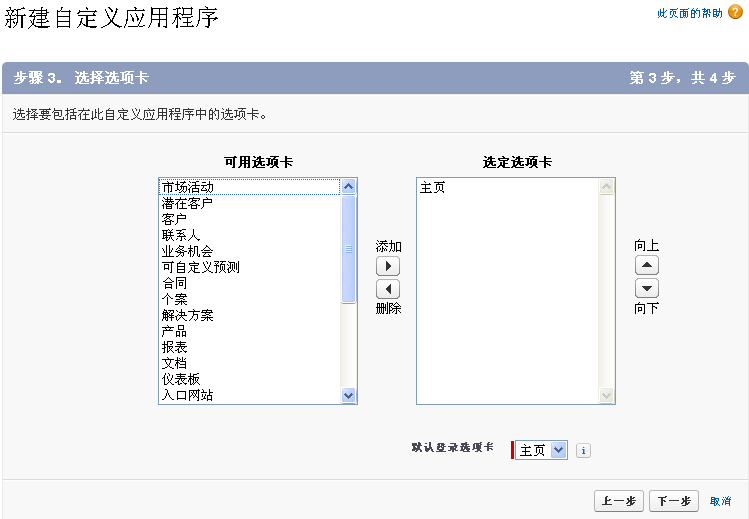
Task: Select 主页 in selected tabs list
Action: (432, 187)
